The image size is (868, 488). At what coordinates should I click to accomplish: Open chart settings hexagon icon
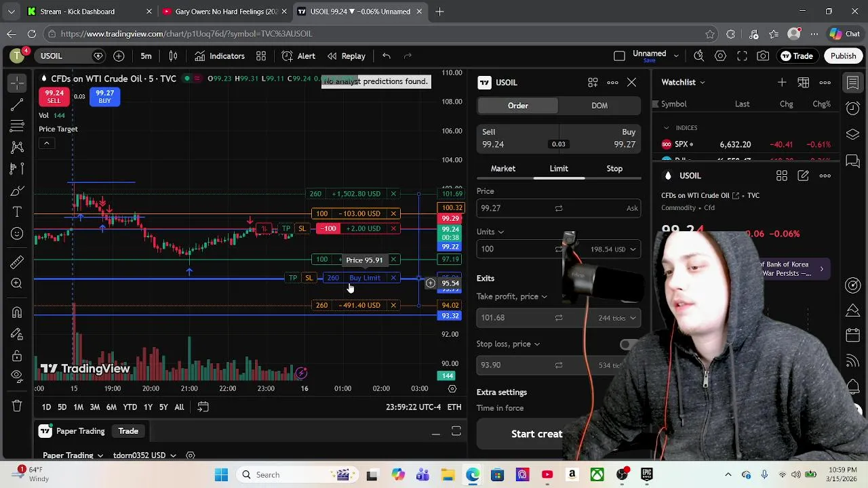tap(721, 56)
